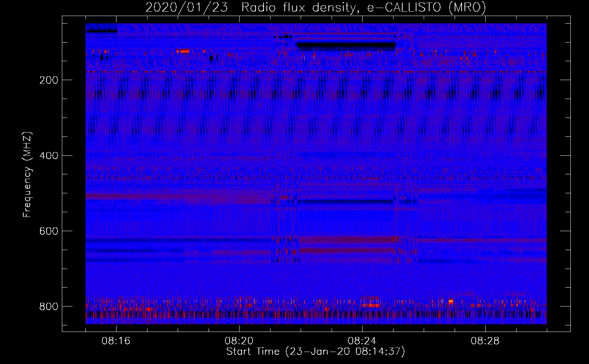Click the '08:16' time tick label
This screenshot has width=589, height=364.
[116, 341]
